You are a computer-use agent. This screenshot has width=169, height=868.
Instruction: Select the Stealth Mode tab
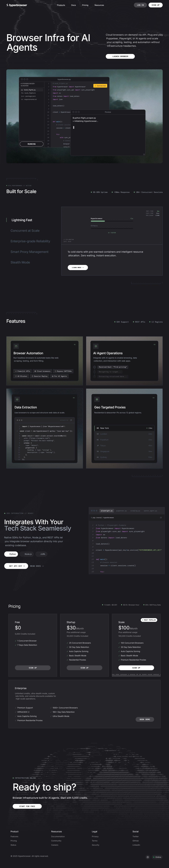pos(20,262)
